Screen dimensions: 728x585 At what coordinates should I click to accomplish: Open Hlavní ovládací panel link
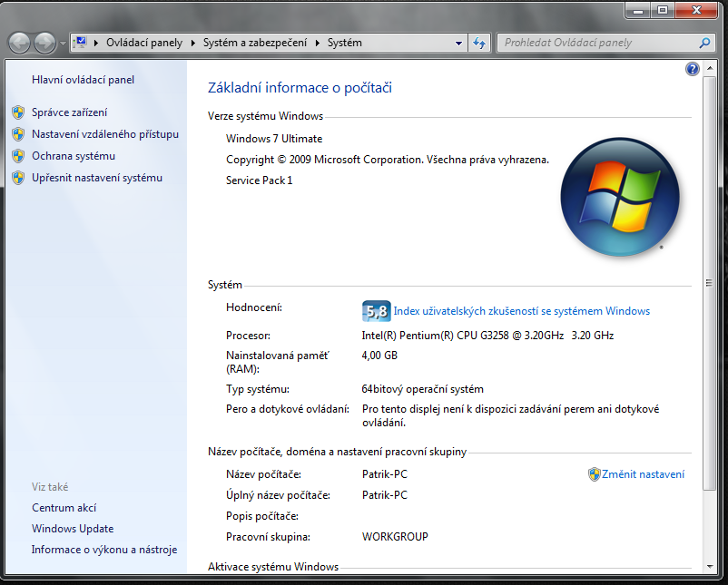click(x=83, y=80)
